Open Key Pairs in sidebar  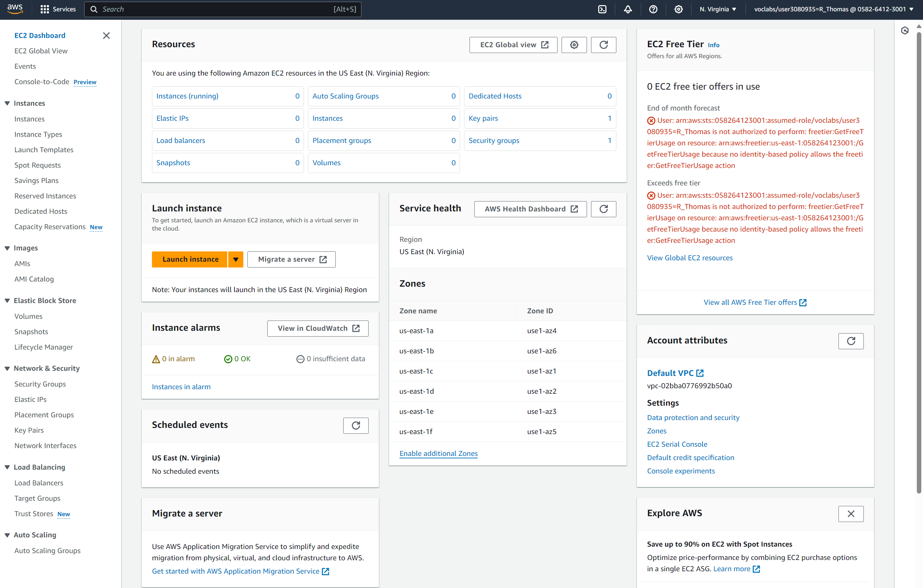coord(29,430)
